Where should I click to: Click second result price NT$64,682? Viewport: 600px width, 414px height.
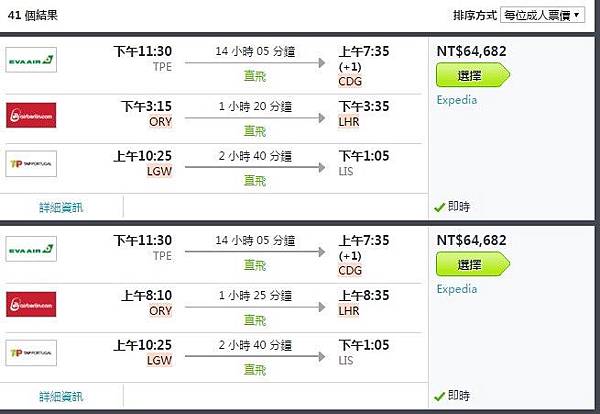(x=471, y=240)
